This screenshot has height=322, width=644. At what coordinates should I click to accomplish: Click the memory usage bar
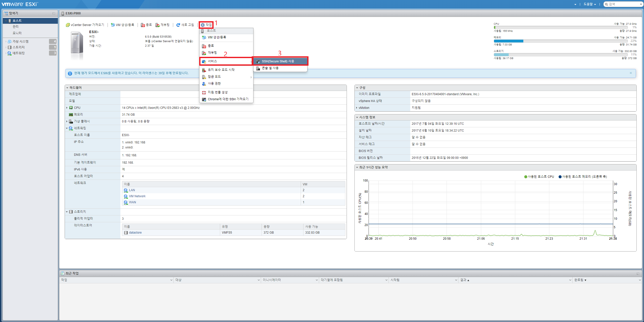[x=560, y=41]
